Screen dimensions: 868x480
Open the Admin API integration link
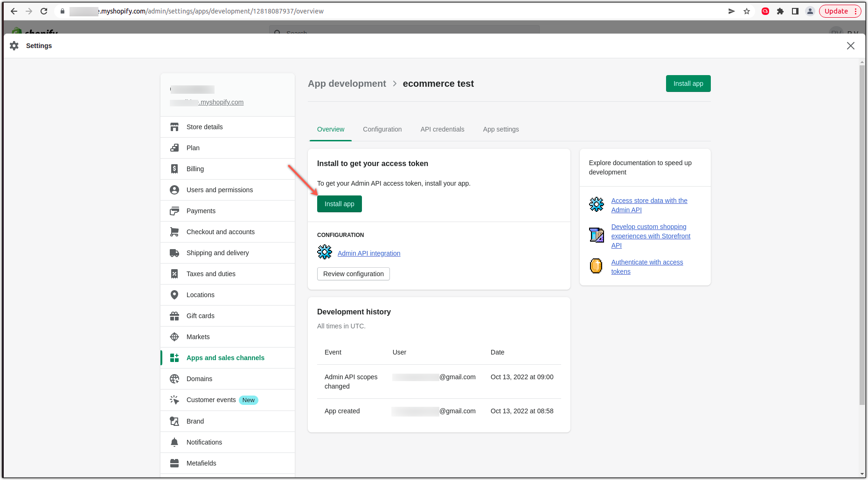coord(369,253)
